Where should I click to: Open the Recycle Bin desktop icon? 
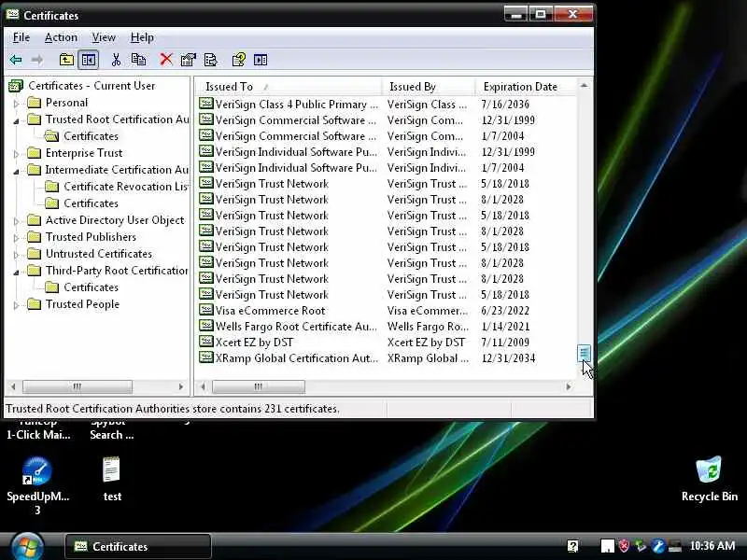coord(709,470)
